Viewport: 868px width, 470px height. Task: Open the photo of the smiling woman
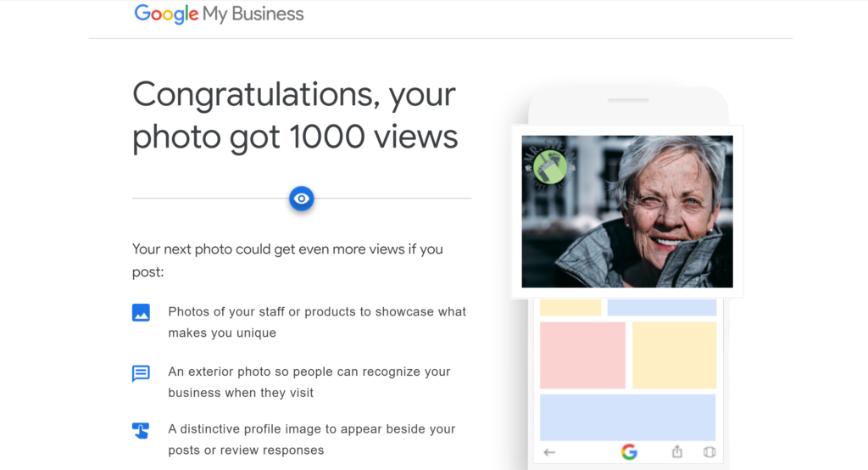tap(627, 211)
